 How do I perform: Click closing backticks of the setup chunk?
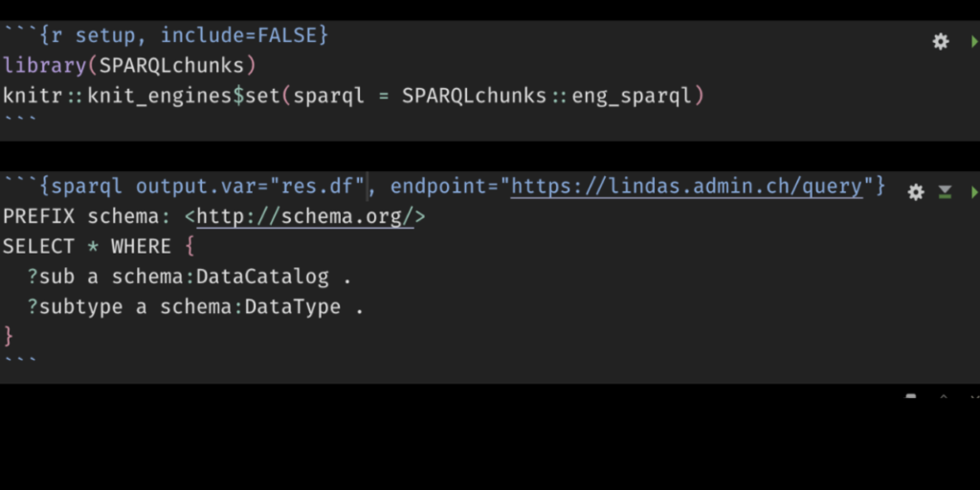pyautogui.click(x=20, y=120)
